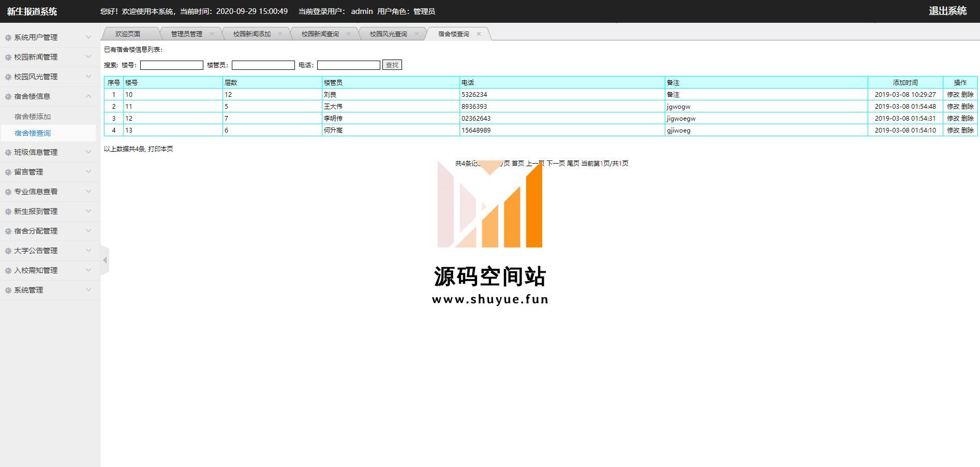Click 修改 for building 10 row
Image resolution: width=980 pixels, height=467 pixels.
click(953, 94)
